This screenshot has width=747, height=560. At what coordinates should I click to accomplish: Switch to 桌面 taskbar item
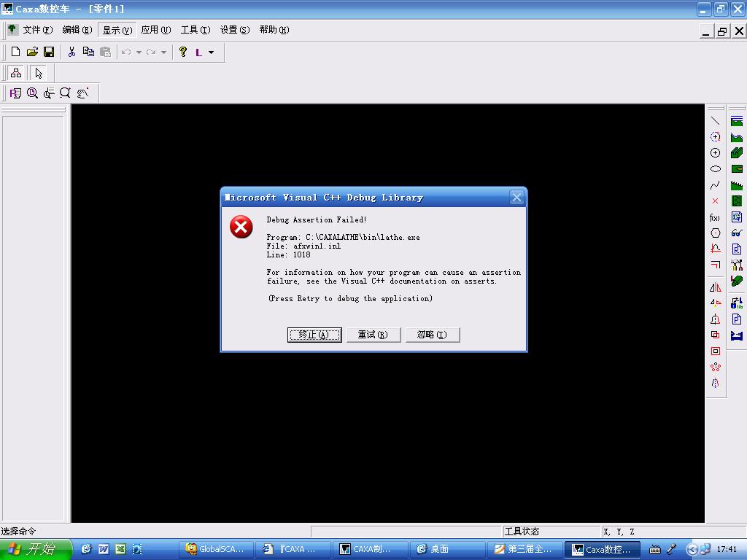(x=447, y=549)
